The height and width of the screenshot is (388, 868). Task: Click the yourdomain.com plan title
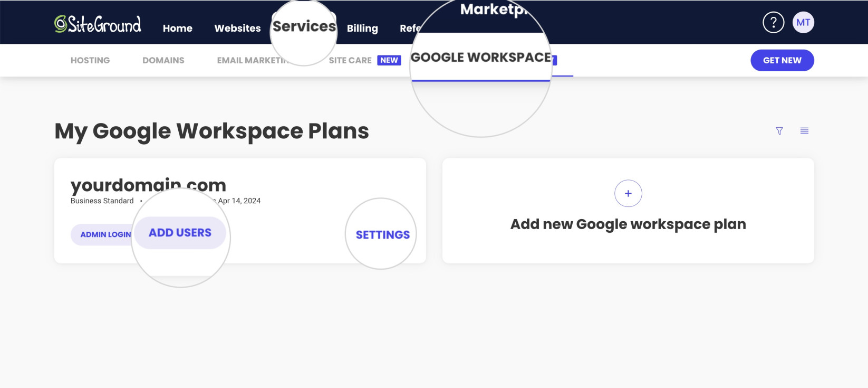(x=148, y=185)
